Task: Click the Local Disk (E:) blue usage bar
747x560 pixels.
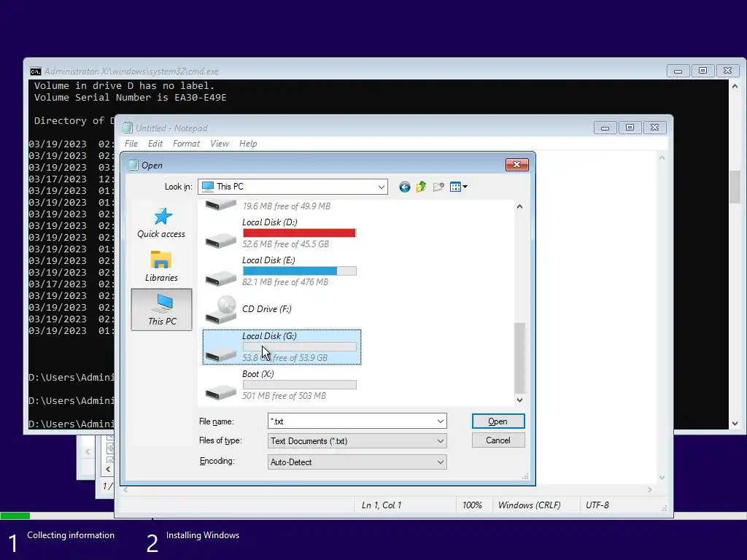Action: click(x=290, y=271)
